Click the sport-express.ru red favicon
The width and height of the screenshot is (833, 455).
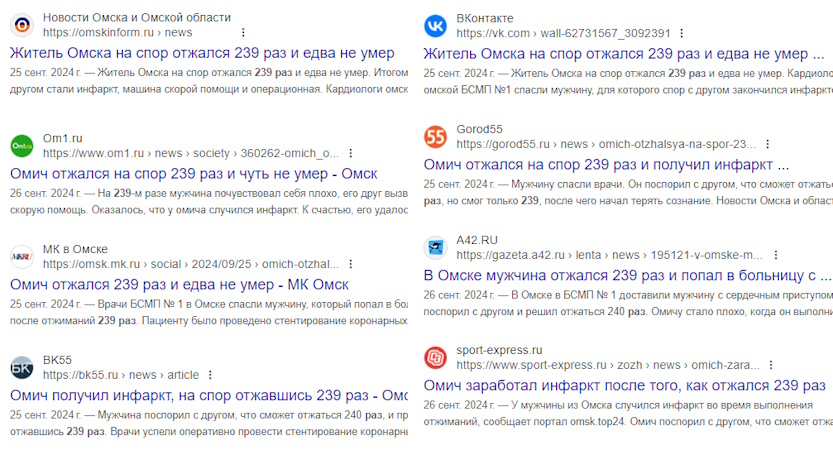(436, 357)
